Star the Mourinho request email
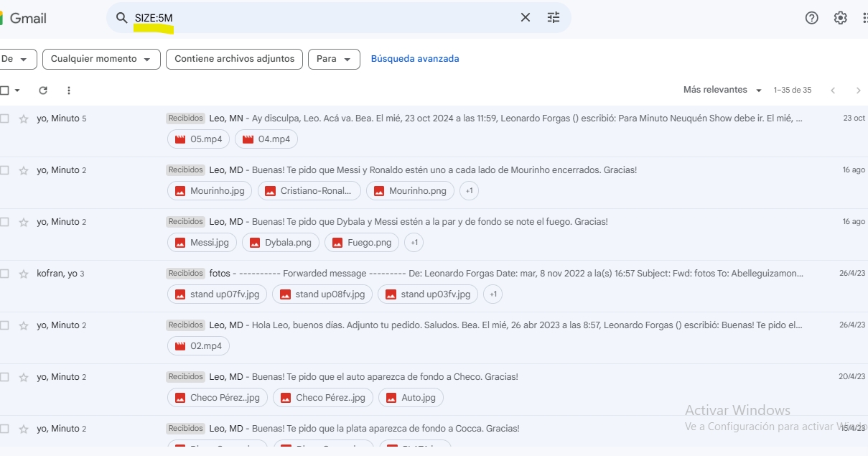Viewport: 868px width, 456px height. 24,170
